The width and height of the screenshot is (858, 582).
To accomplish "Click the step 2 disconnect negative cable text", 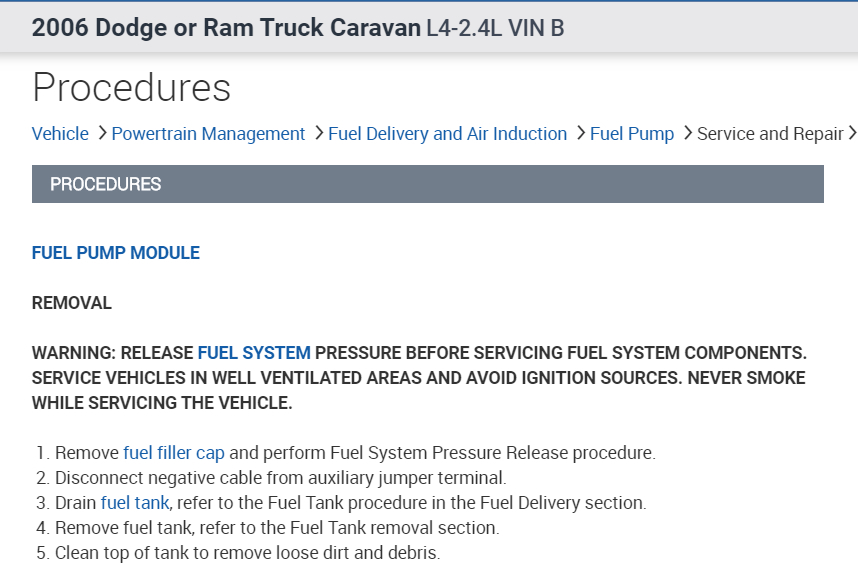I will coord(280,478).
